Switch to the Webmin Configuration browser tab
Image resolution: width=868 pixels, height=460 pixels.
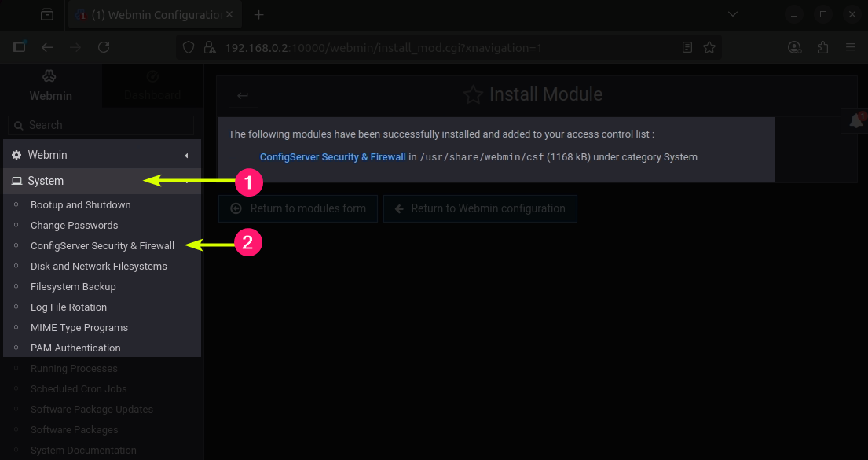tap(149, 14)
